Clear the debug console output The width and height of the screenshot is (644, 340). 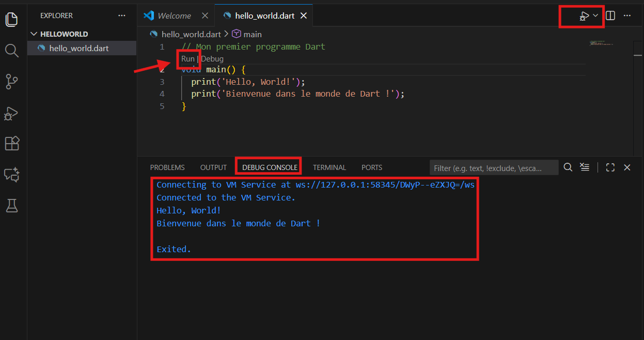(x=584, y=167)
